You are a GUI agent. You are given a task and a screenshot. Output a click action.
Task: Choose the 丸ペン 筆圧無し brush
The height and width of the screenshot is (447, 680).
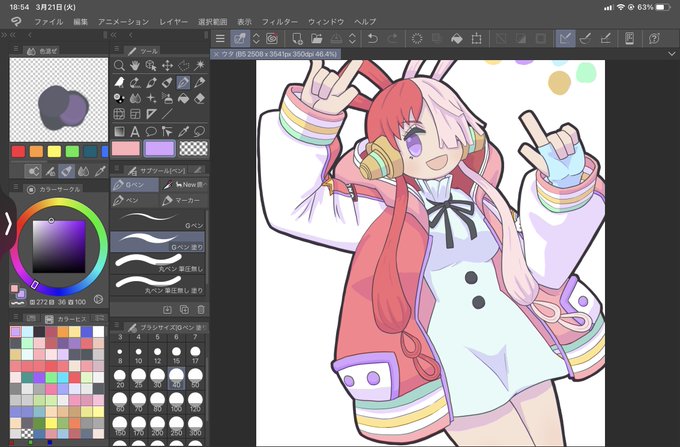tap(157, 262)
